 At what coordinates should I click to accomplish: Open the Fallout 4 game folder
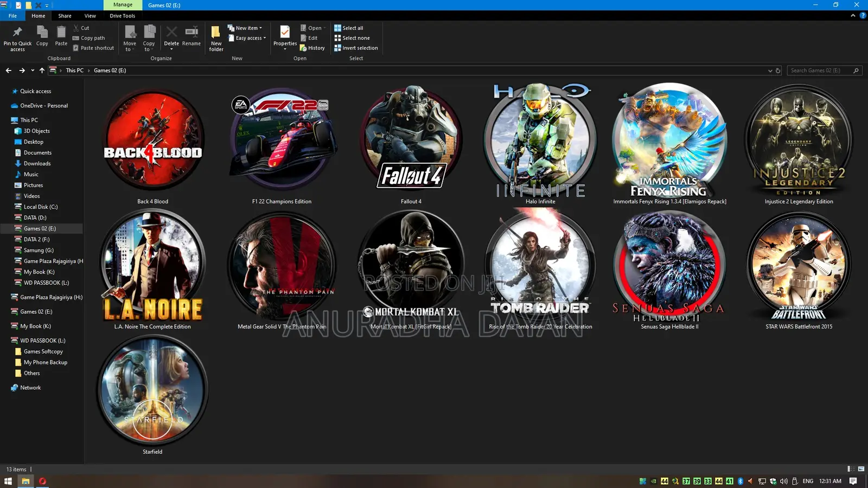click(x=411, y=140)
